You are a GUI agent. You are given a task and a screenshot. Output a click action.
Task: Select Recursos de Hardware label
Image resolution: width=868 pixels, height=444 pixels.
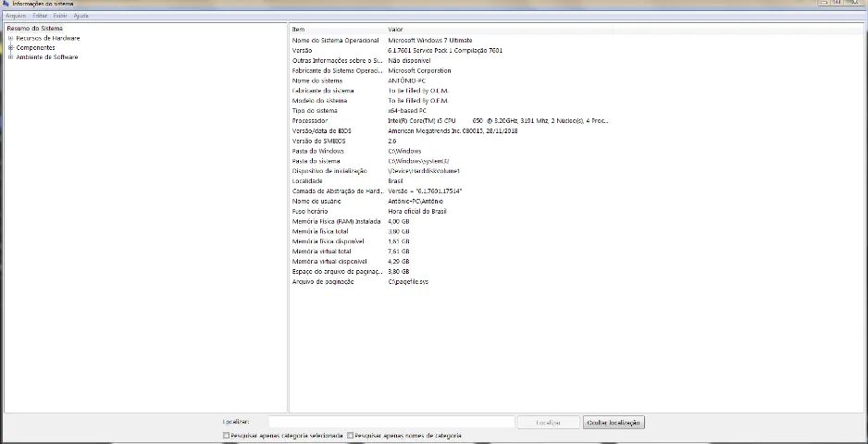[48, 39]
